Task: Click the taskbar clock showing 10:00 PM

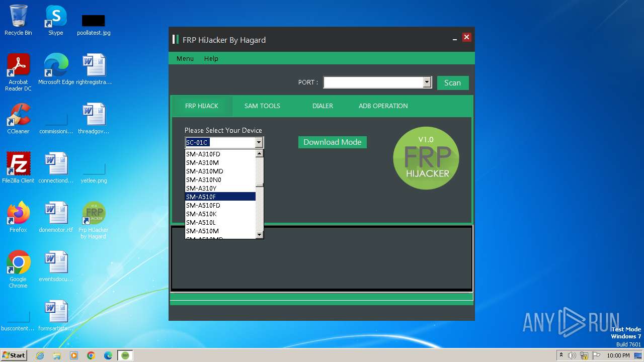Action: point(618,355)
